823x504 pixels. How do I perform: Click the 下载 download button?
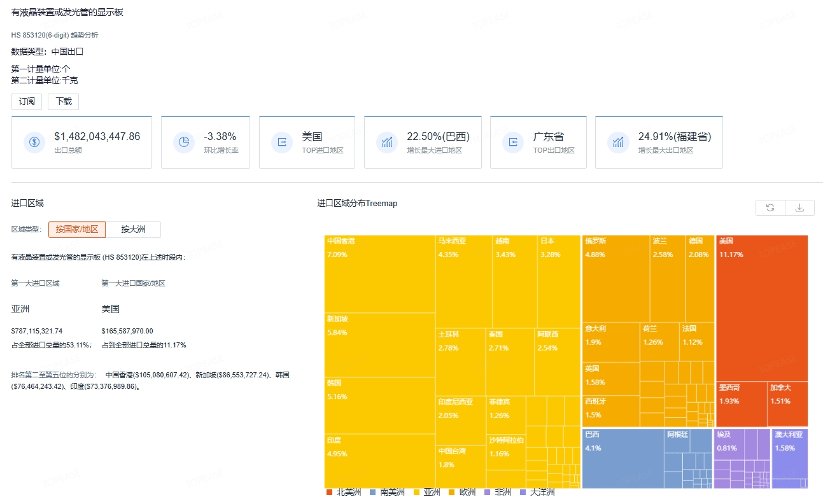(x=63, y=102)
